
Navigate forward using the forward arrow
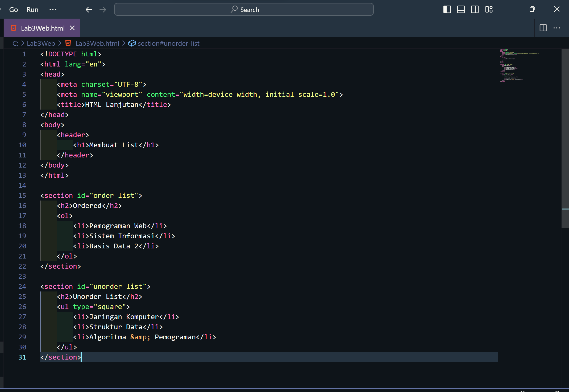point(103,9)
